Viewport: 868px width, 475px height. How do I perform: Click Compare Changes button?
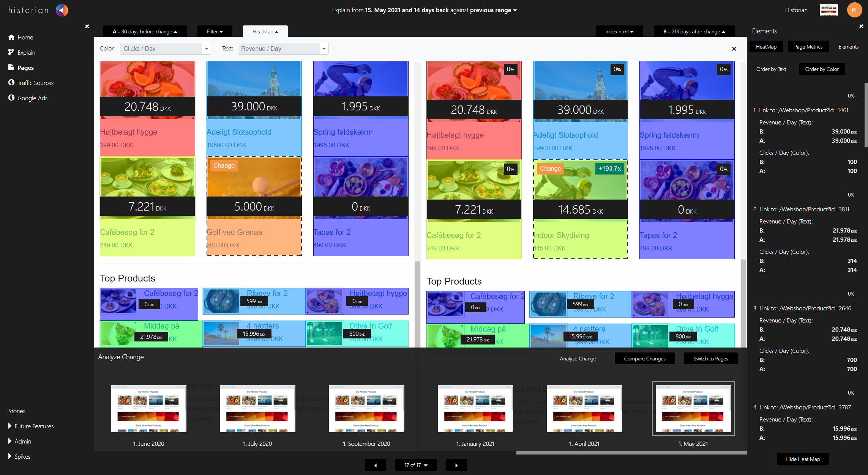click(645, 359)
